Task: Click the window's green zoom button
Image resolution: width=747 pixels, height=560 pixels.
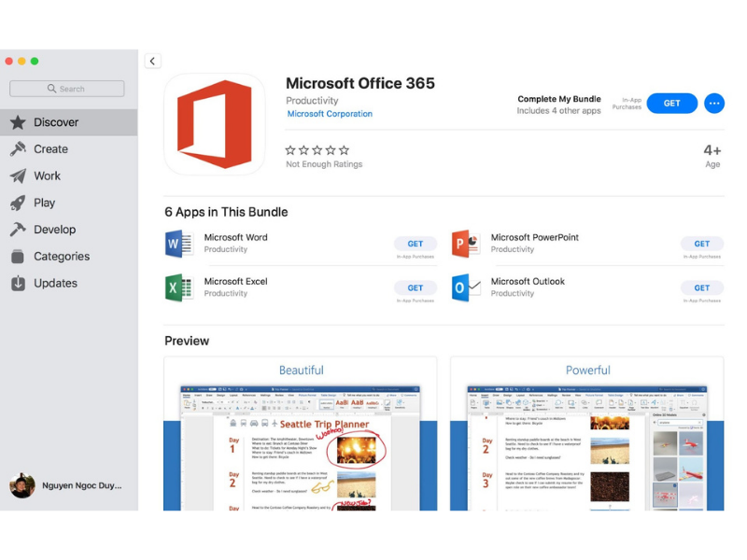Action: pos(35,61)
